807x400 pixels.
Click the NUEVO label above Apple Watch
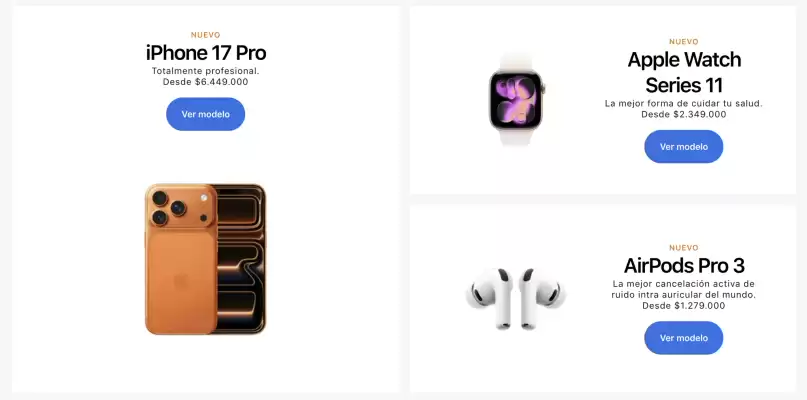(x=684, y=42)
